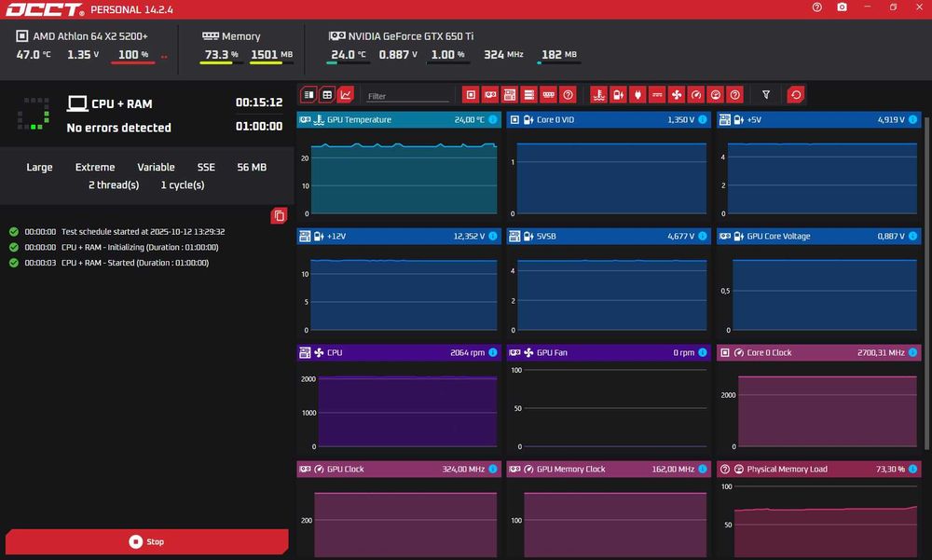This screenshot has height=560, width=932.
Task: Reset the sensor view with the refresh icon
Action: (x=795, y=94)
